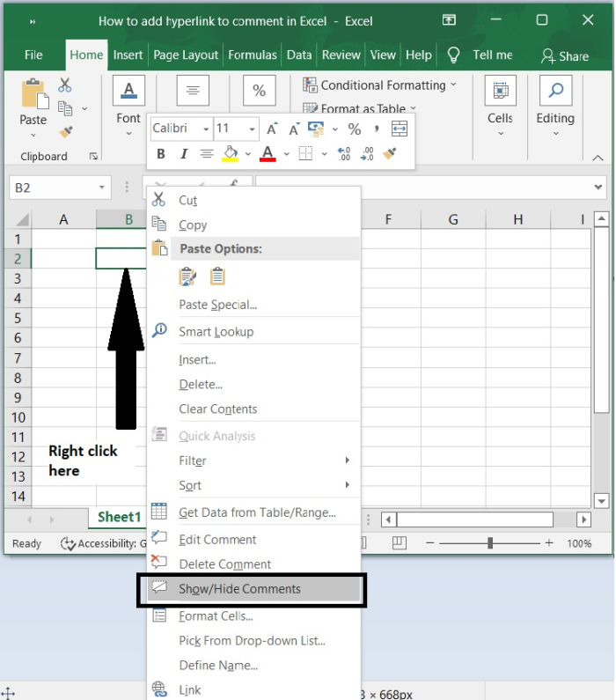Screen dimensions: 616x700
Task: Click the Paste clipboard icon
Action: 34,94
